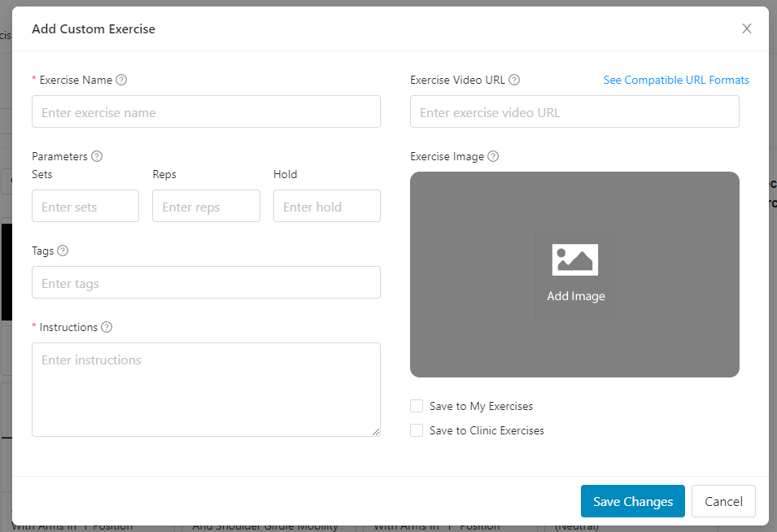Click the exercise video URL input

tap(574, 112)
